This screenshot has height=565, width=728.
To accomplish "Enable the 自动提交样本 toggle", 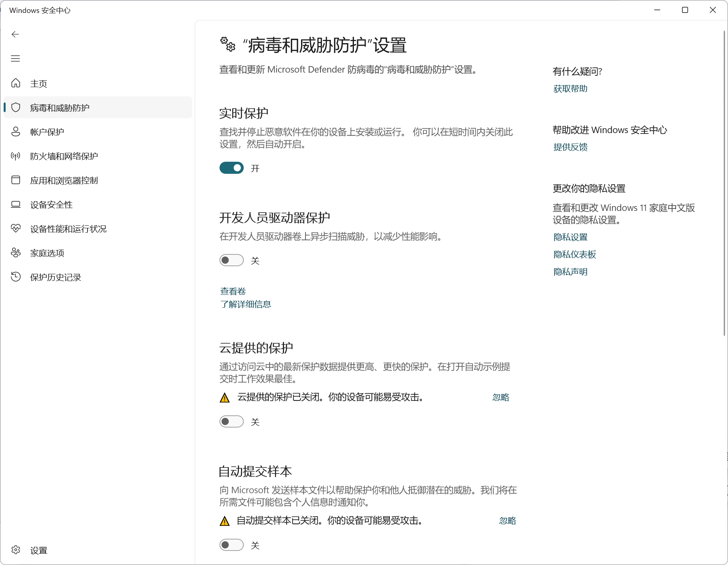I will click(232, 545).
